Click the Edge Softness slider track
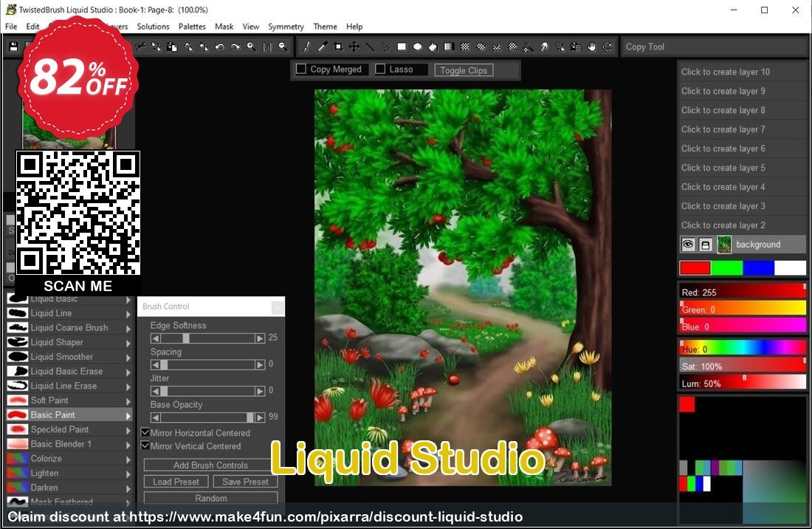The image size is (812, 529). coord(207,338)
